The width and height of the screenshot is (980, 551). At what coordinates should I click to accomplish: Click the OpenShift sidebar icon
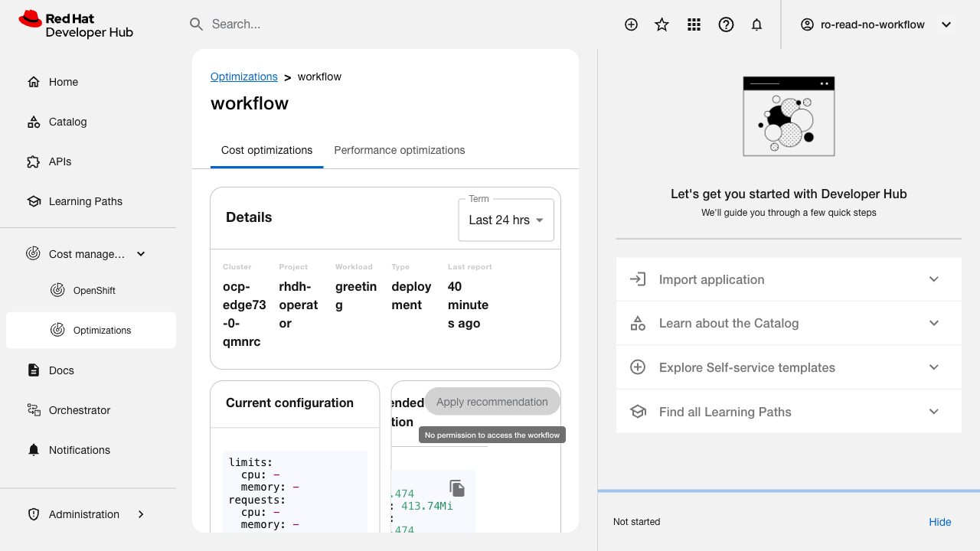click(57, 290)
